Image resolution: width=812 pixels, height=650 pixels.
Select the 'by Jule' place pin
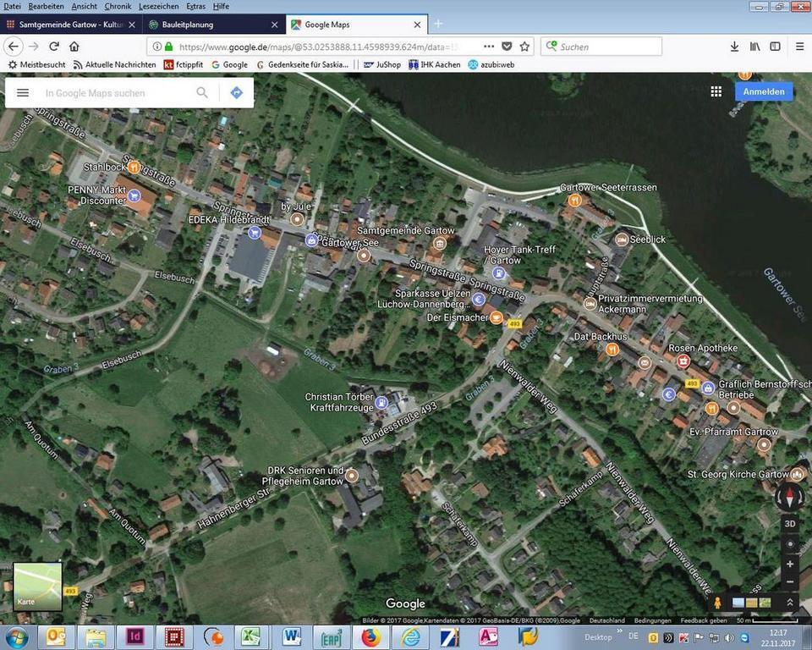297,219
